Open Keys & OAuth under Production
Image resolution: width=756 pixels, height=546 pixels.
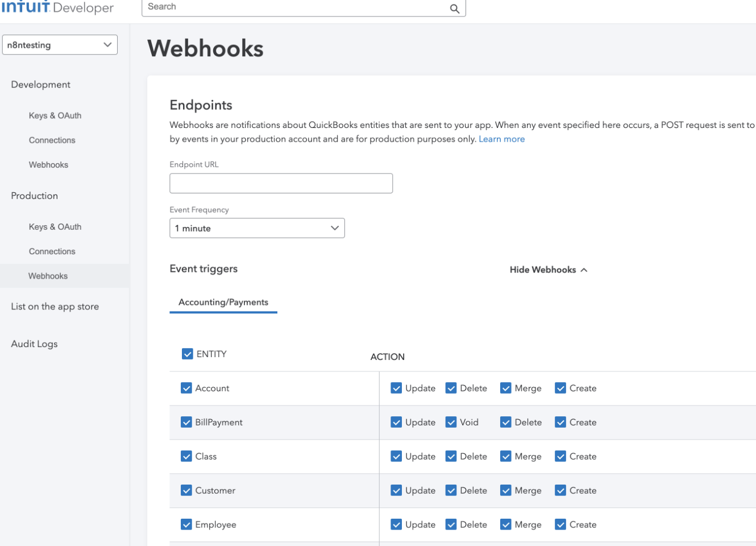tap(55, 226)
